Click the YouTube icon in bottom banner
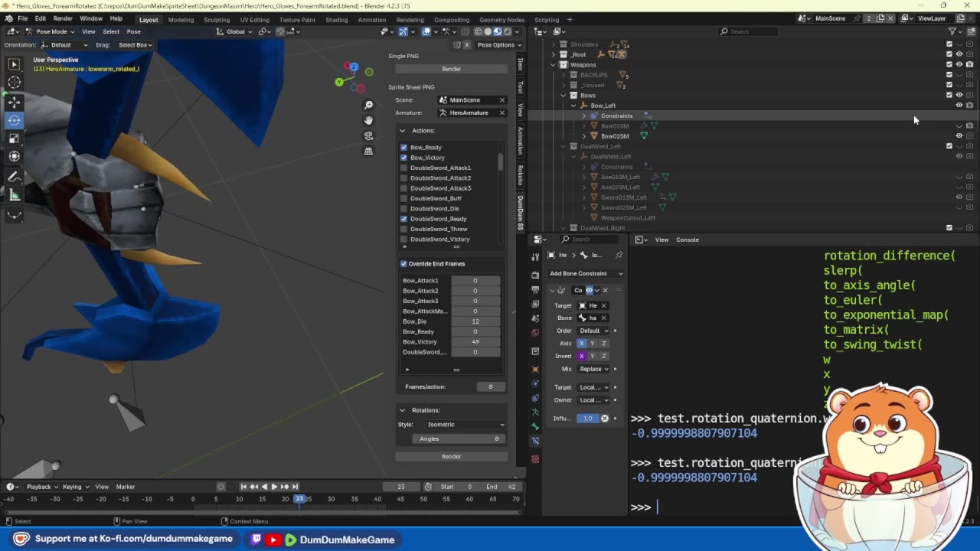Image resolution: width=980 pixels, height=551 pixels. (x=273, y=540)
